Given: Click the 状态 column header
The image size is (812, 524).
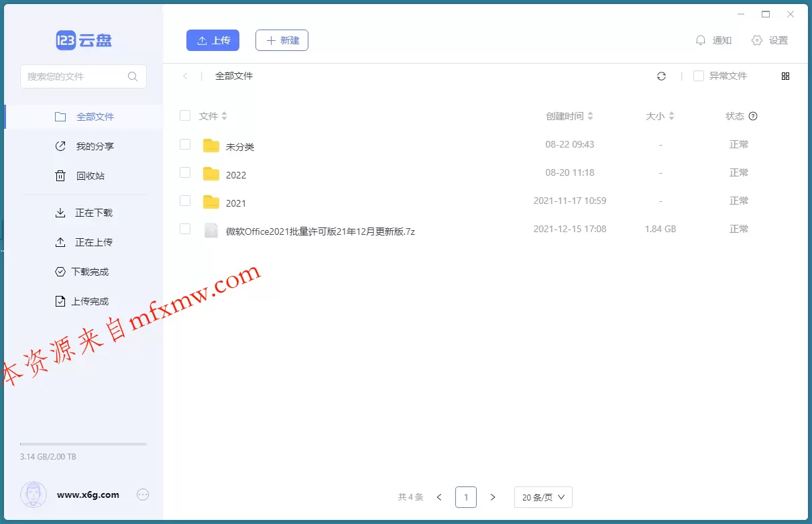Looking at the screenshot, I should pos(735,116).
